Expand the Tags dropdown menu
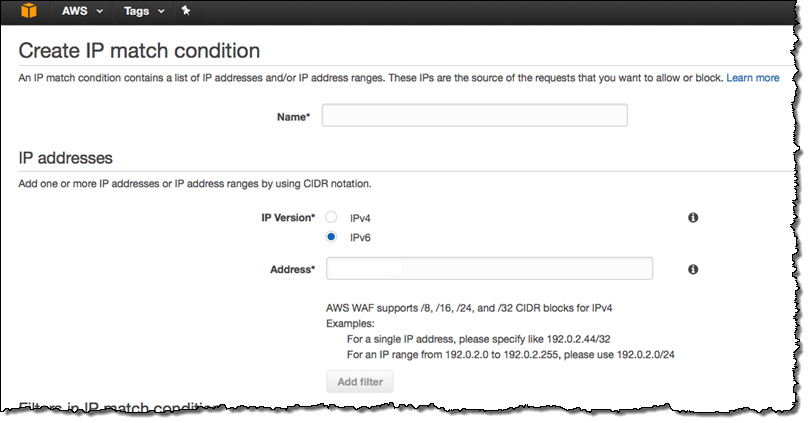Viewport: 810px width, 423px height. pos(145,11)
